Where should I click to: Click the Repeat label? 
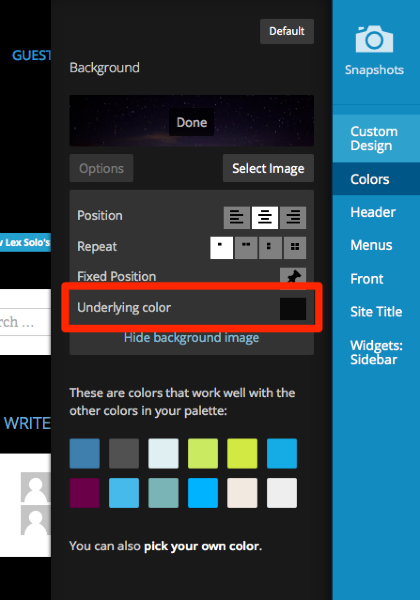[97, 247]
